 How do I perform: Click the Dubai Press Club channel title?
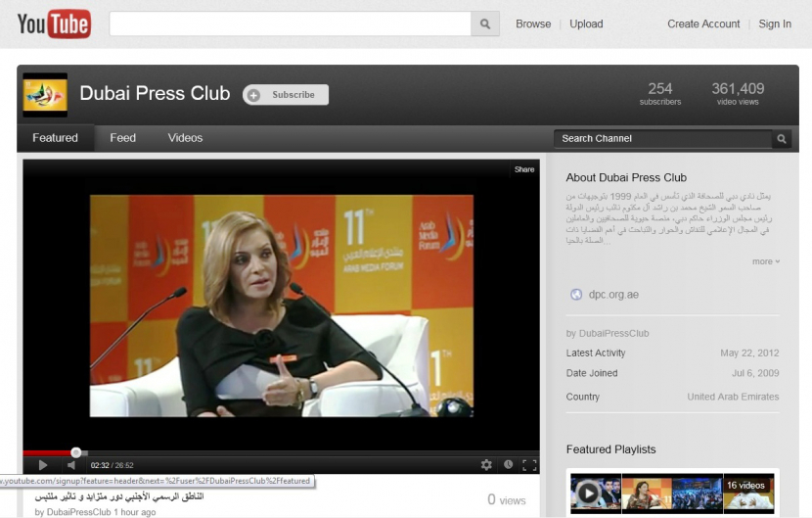(x=155, y=93)
